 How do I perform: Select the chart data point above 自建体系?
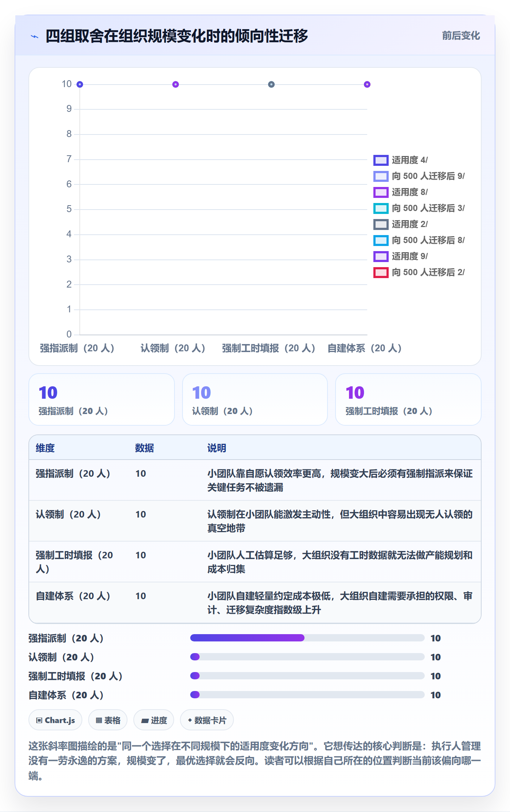[367, 85]
